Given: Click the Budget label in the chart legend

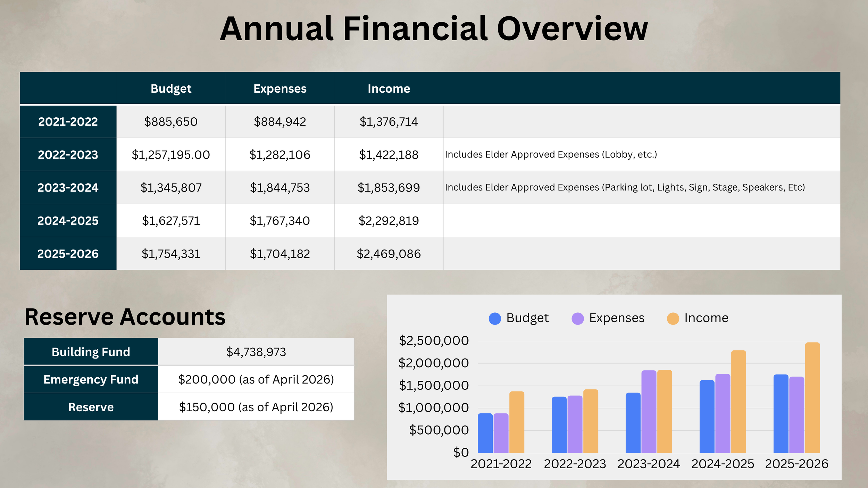Looking at the screenshot, I should (528, 318).
